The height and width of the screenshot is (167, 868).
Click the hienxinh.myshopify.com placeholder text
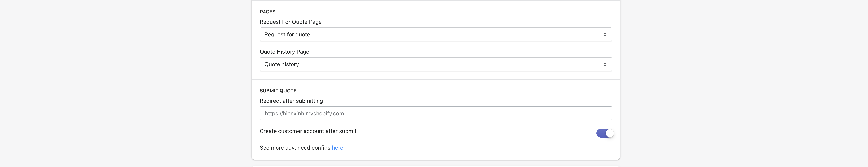(304, 113)
